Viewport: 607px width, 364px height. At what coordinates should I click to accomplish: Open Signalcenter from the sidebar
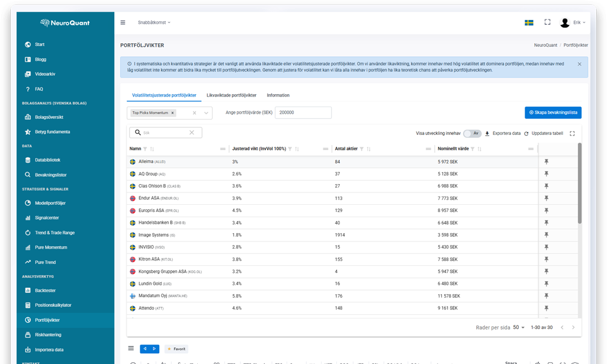pos(47,218)
